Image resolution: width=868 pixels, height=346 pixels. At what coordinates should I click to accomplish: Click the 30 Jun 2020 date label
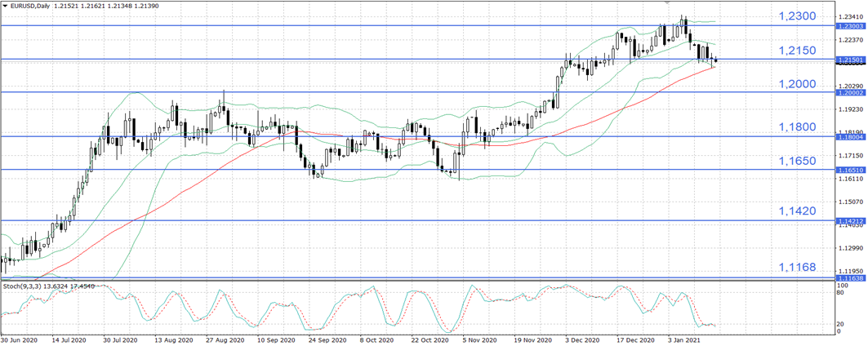(x=19, y=340)
